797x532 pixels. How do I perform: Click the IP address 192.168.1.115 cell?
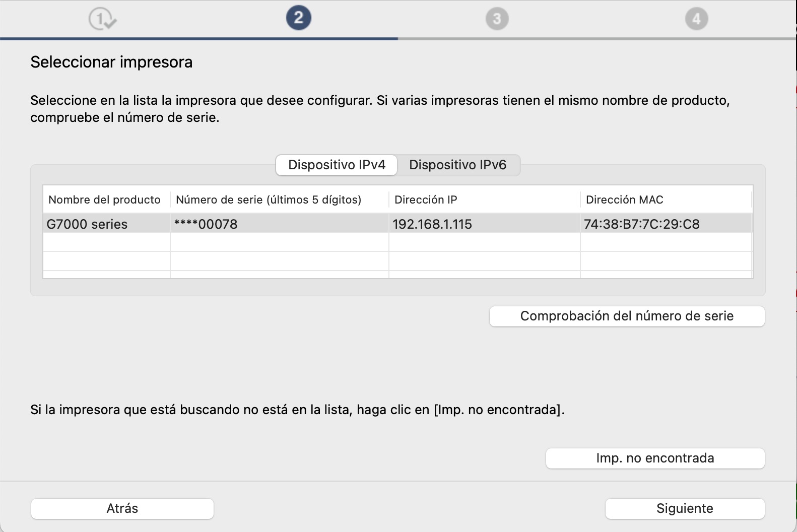(432, 224)
